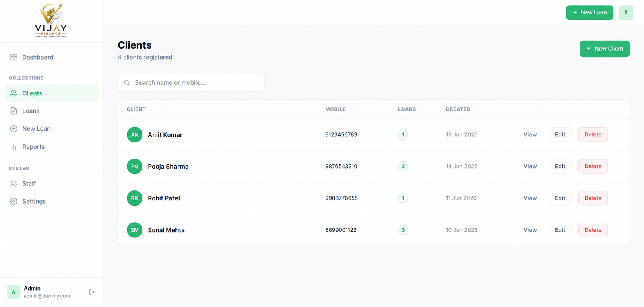The image size is (644, 307).
Task: Delete client Amit Kumar
Action: pyautogui.click(x=593, y=134)
